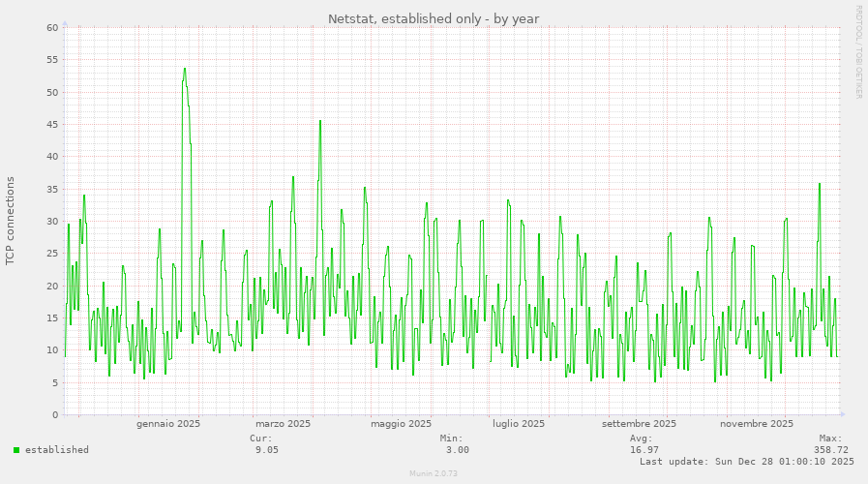The image size is (868, 484).
Task: Click the maximum value 358.72
Action: point(831,450)
